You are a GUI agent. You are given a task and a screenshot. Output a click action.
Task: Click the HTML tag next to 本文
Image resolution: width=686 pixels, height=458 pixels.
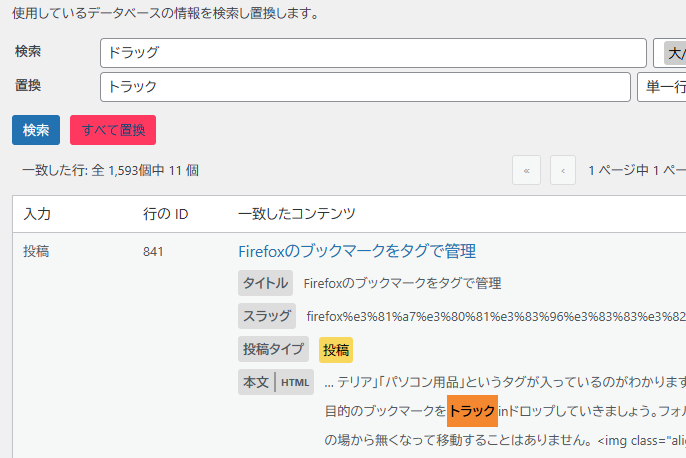coord(295,382)
